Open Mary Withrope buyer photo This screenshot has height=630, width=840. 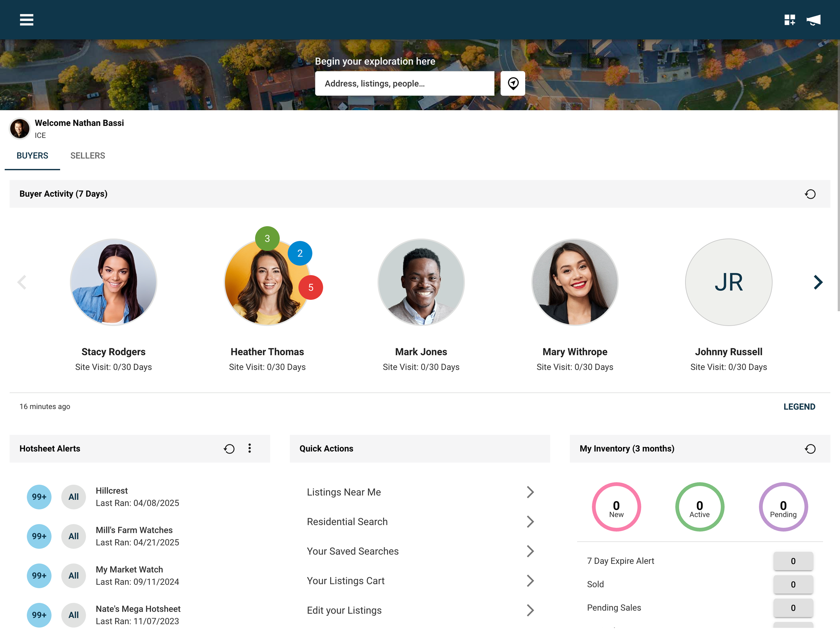575,282
